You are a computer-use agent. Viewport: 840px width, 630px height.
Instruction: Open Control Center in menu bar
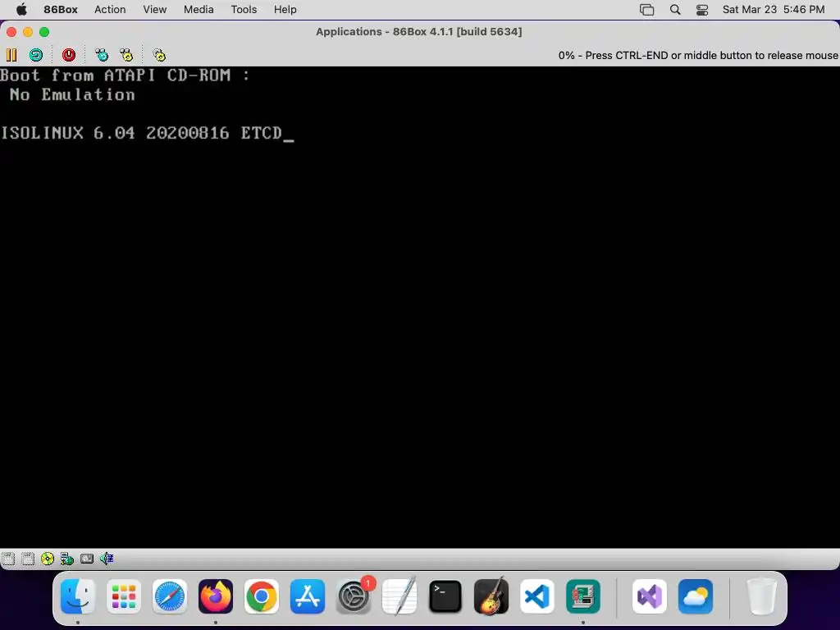(x=702, y=10)
